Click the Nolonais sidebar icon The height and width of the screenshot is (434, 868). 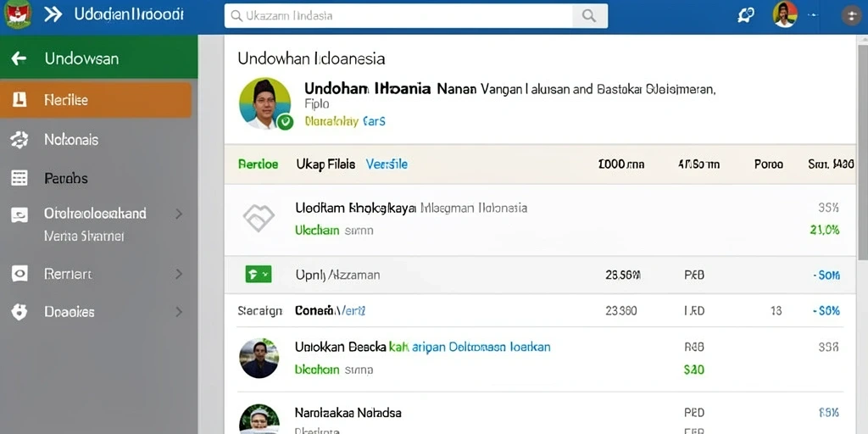(x=19, y=140)
